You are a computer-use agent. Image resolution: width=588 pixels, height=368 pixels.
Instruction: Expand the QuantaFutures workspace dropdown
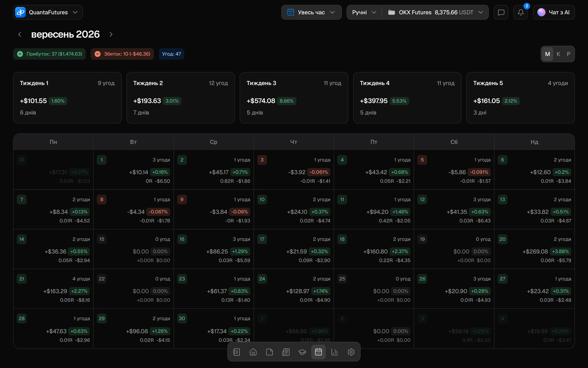(x=48, y=12)
